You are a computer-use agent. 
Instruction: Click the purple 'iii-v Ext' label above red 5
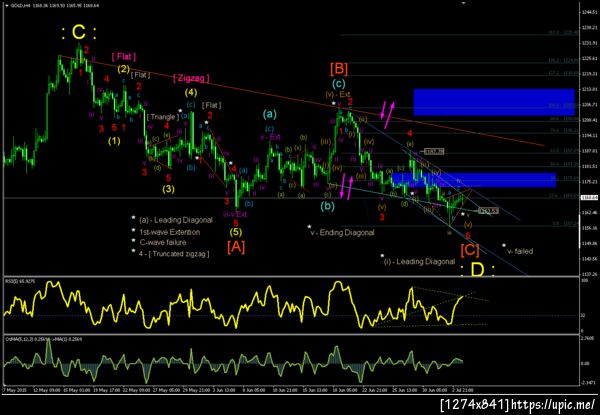[235, 214]
